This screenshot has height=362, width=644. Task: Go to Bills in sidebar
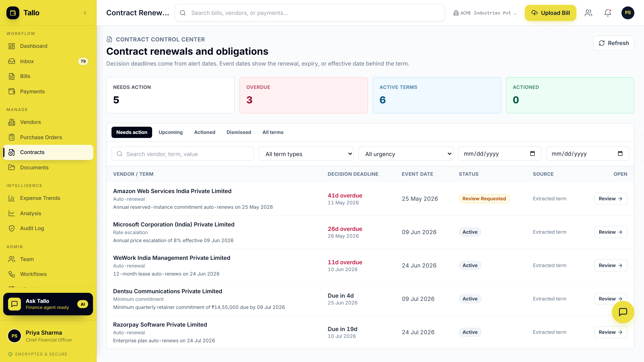48,76
